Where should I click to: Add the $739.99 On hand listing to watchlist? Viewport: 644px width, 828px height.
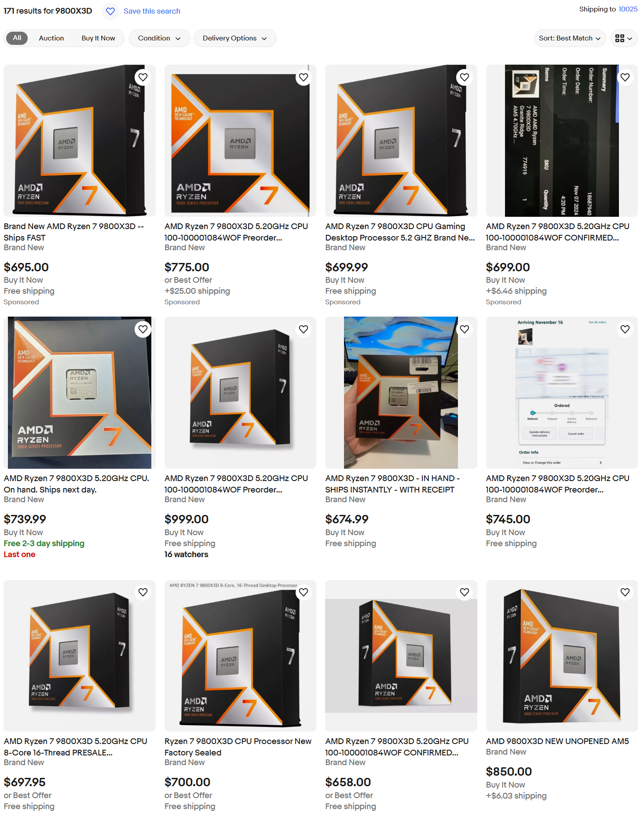[143, 329]
